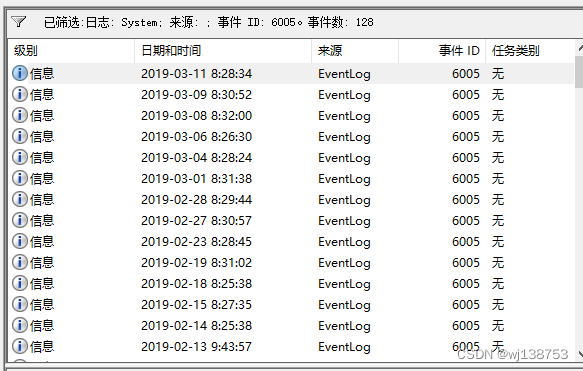Screen dimensions: 583x371
Task: Click EventLog source in 2019-02-28 row
Action: point(344,200)
